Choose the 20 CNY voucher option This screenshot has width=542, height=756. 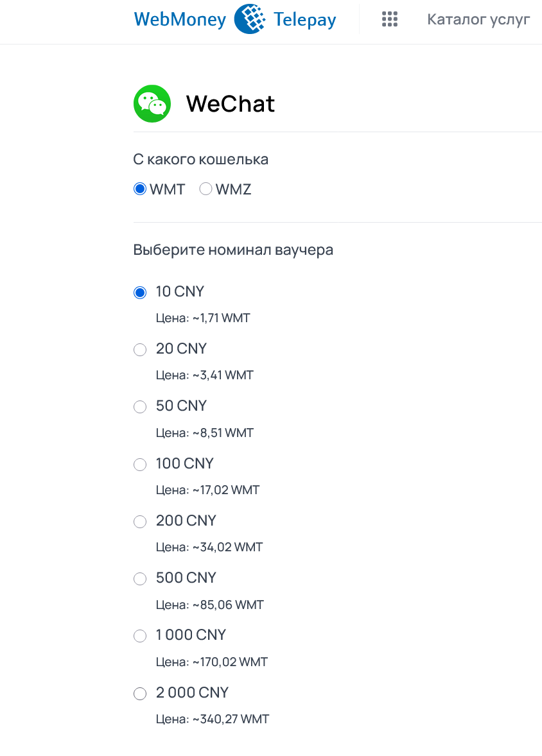click(x=140, y=350)
